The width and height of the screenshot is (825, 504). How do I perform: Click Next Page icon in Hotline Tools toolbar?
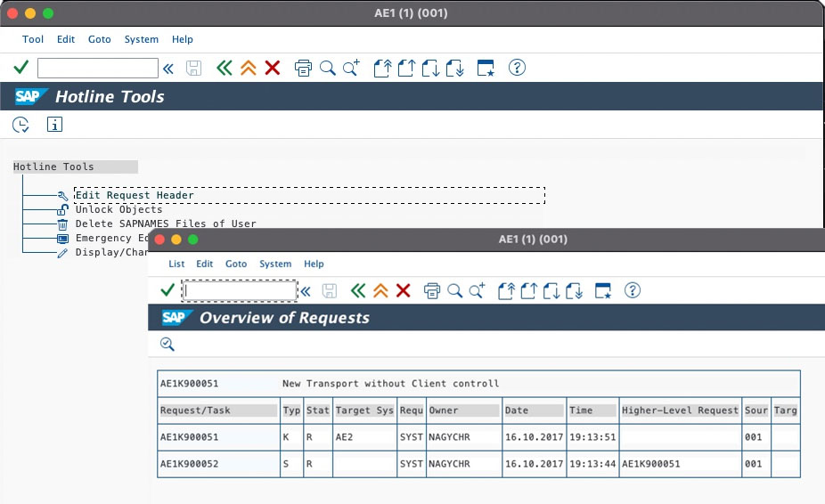tap(430, 68)
